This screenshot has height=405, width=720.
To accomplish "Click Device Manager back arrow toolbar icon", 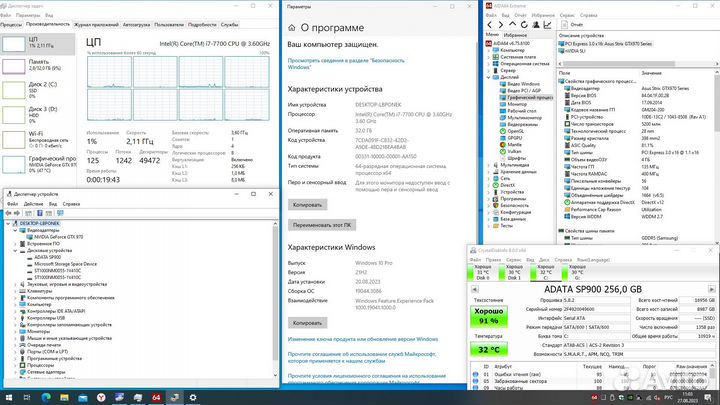I will (x=8, y=213).
